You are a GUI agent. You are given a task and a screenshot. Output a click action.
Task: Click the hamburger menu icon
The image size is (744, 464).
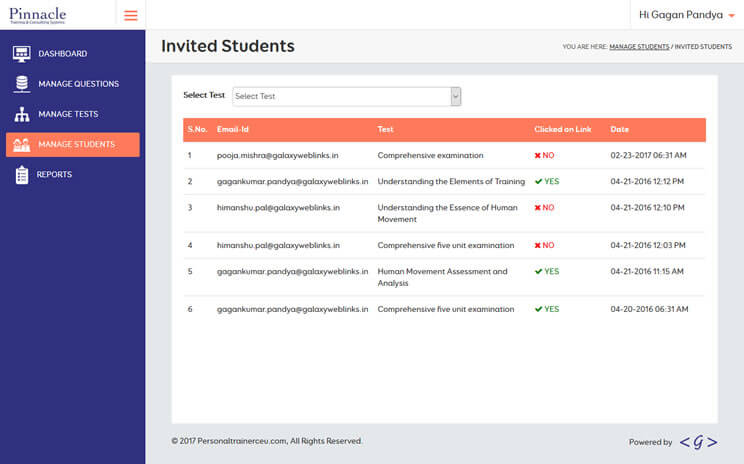tap(130, 15)
